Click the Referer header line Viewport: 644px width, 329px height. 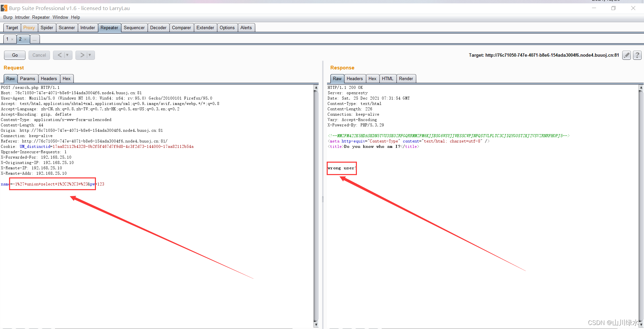(84, 141)
